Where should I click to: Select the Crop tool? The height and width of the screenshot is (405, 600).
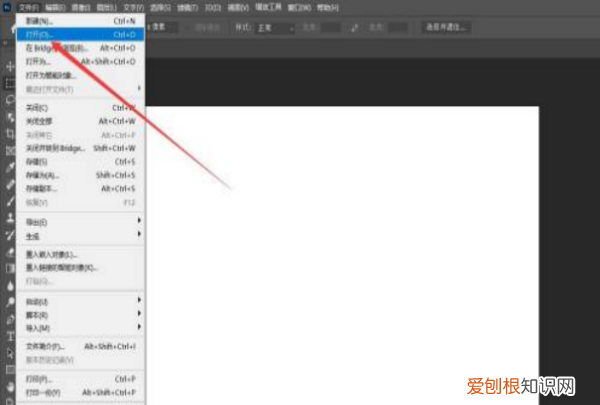tap(10, 134)
